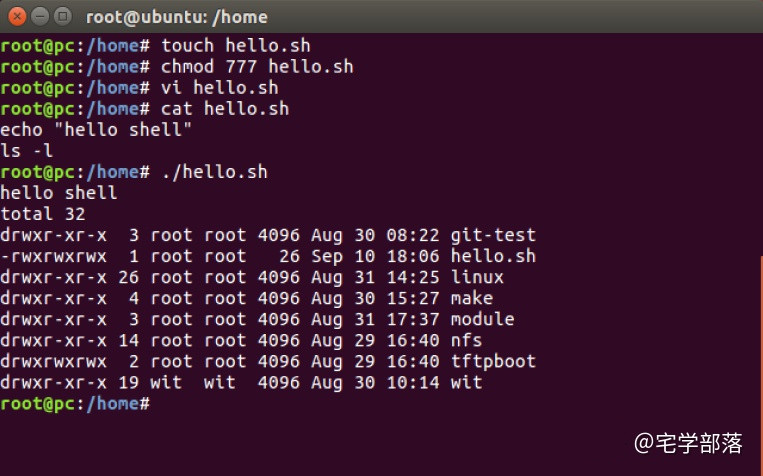Minimize the terminal window
Screen dimensions: 763x476
point(40,17)
